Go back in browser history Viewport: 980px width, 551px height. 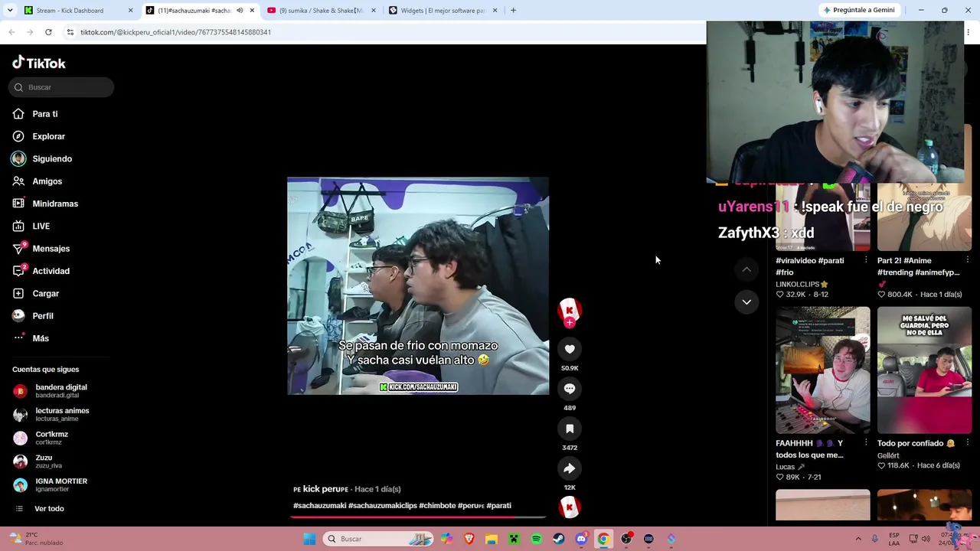coord(11,32)
